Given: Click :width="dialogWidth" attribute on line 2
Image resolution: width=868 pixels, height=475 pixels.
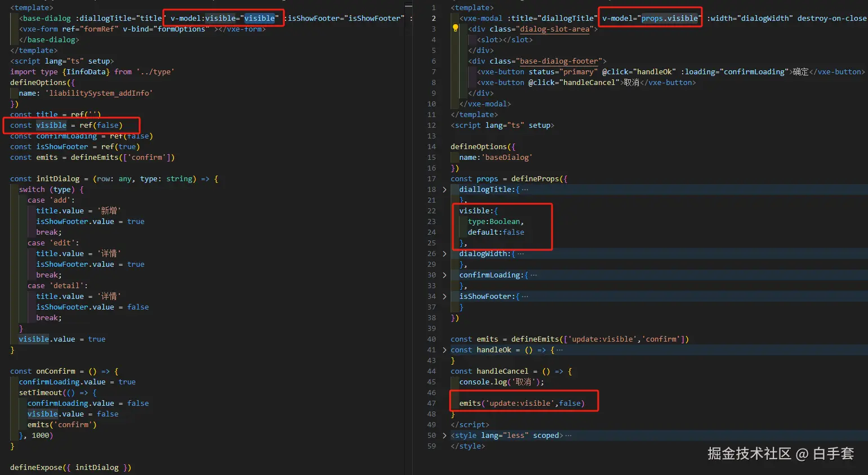Looking at the screenshot, I should tap(750, 19).
